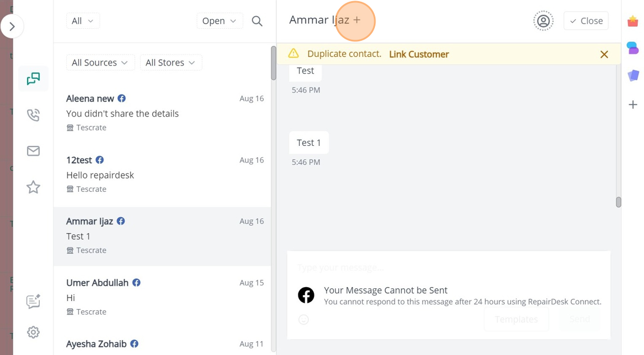644x355 pixels.
Task: Click the conversation list scrollbar
Action: 274,63
